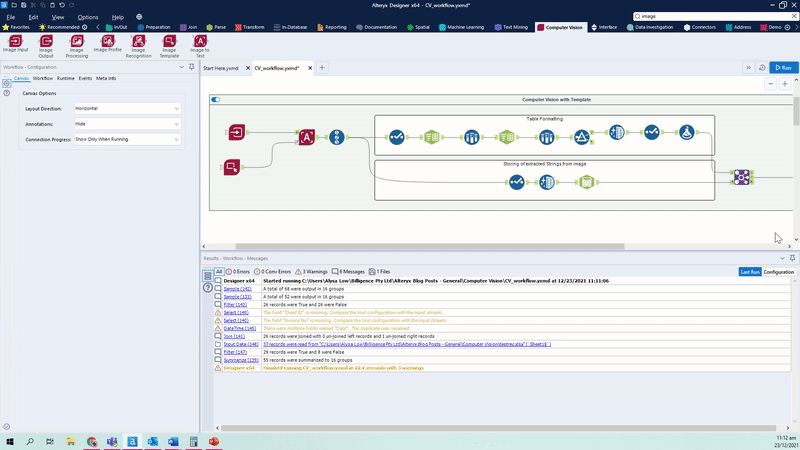Select the Image Processing tool
Screen dimensions: 800x450
[77, 46]
